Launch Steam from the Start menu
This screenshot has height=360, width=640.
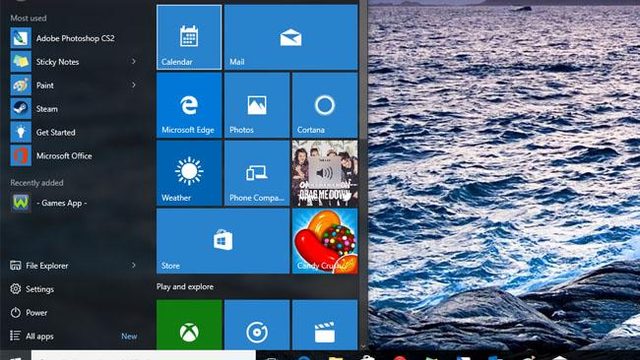pyautogui.click(x=76, y=109)
